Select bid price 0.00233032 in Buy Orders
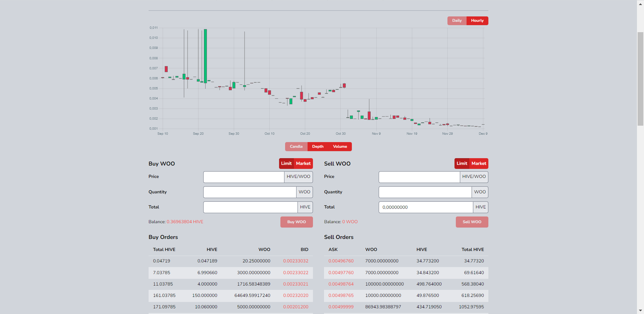644x314 pixels. pyautogui.click(x=296, y=261)
